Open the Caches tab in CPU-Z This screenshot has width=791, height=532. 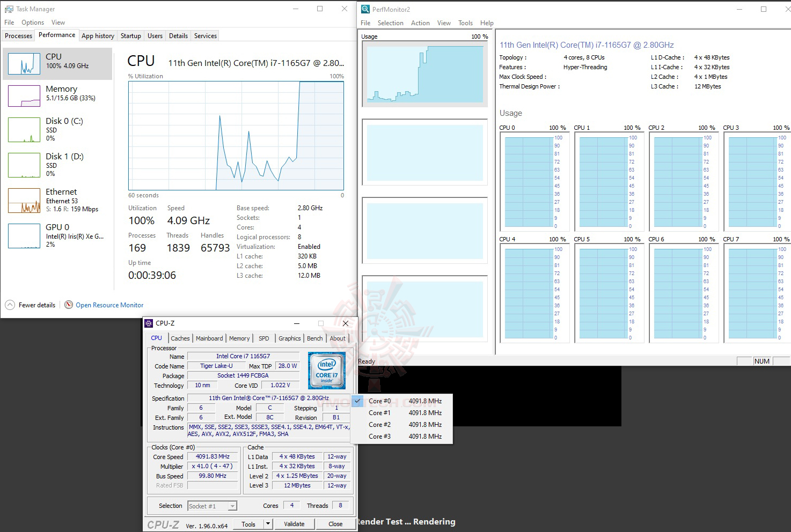180,338
